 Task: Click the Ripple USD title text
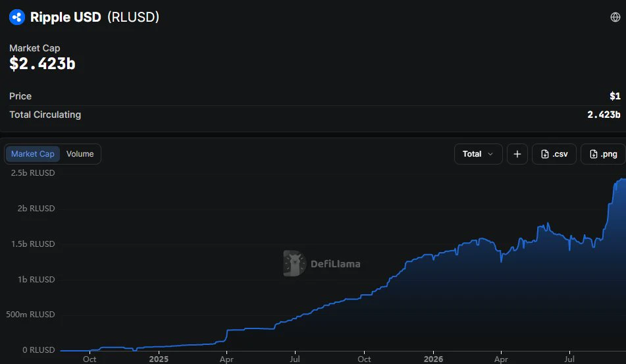click(x=65, y=17)
